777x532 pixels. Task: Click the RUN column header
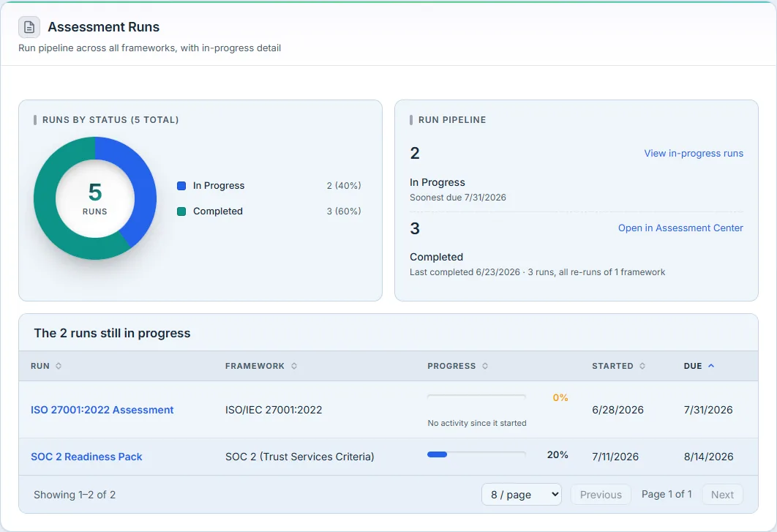pos(46,366)
